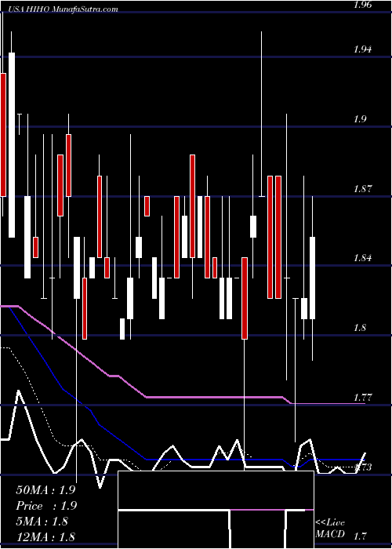Click the 1.94 price axis label
The image size is (392, 549).
(364, 49)
